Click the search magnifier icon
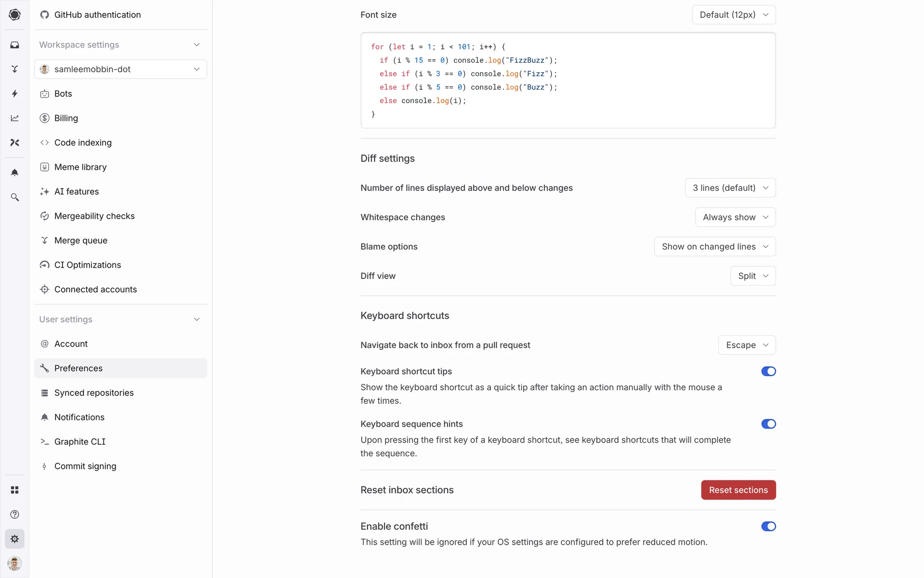924x578 pixels. [x=14, y=197]
